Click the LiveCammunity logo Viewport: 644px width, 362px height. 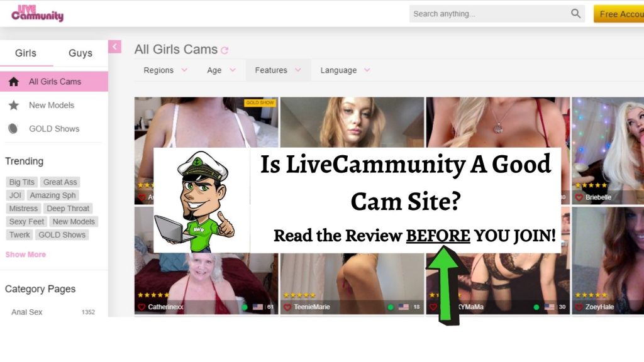coord(37,14)
